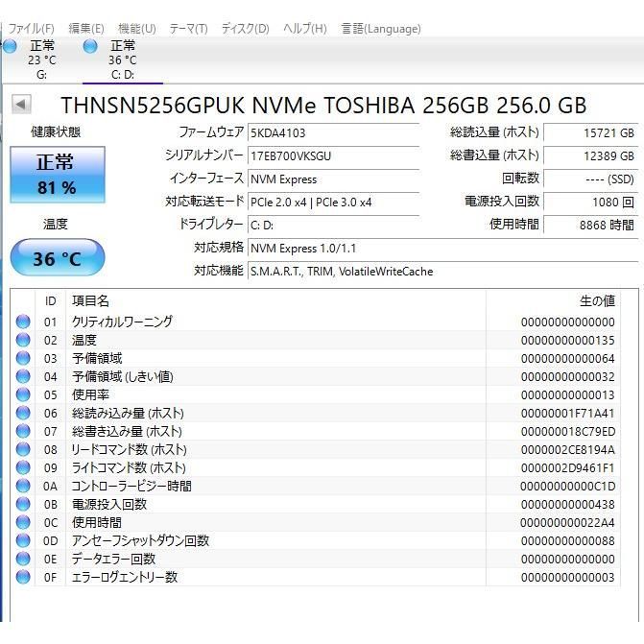Click raw value 00000000000064
Screen dimensions: 644x644
pos(567,359)
